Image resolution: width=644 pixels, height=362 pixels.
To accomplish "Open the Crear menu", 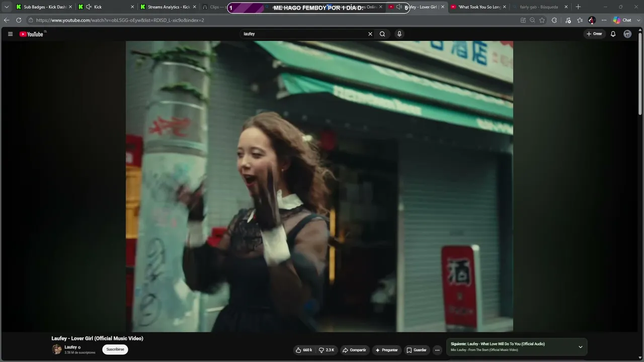I will click(594, 34).
